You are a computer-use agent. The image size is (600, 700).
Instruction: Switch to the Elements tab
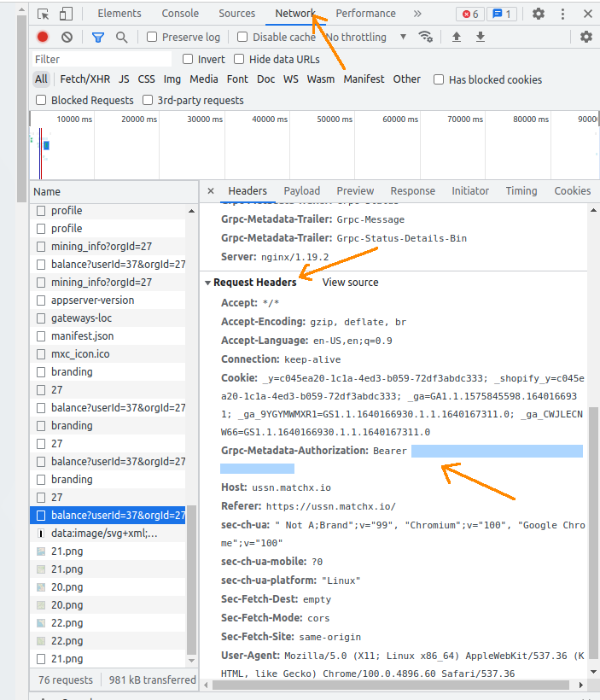[119, 14]
